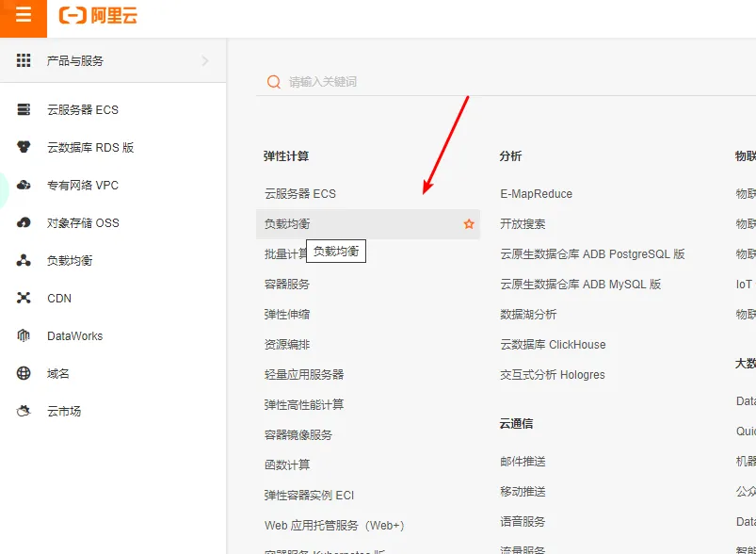This screenshot has width=756, height=554.
Task: Select 函数计算 product link
Action: pyautogui.click(x=287, y=464)
